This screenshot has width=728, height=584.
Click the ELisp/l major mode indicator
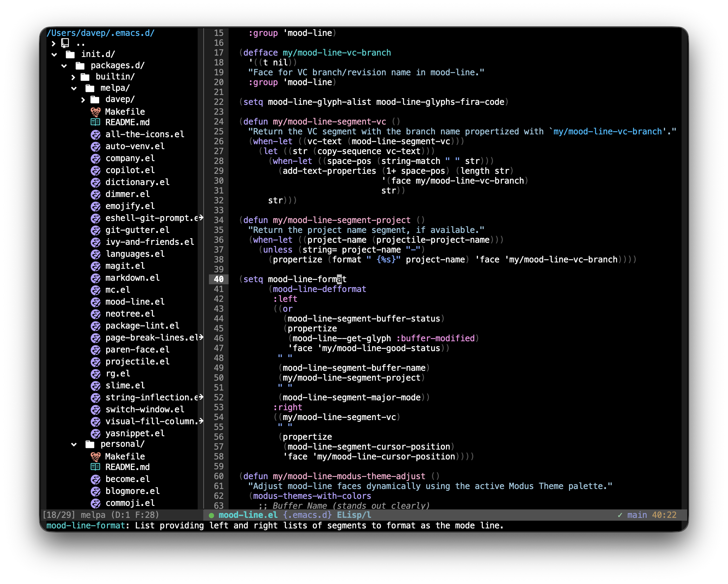click(354, 515)
